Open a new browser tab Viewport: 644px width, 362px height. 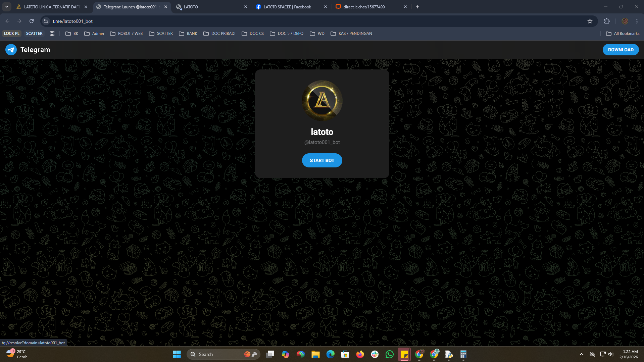[x=417, y=7]
